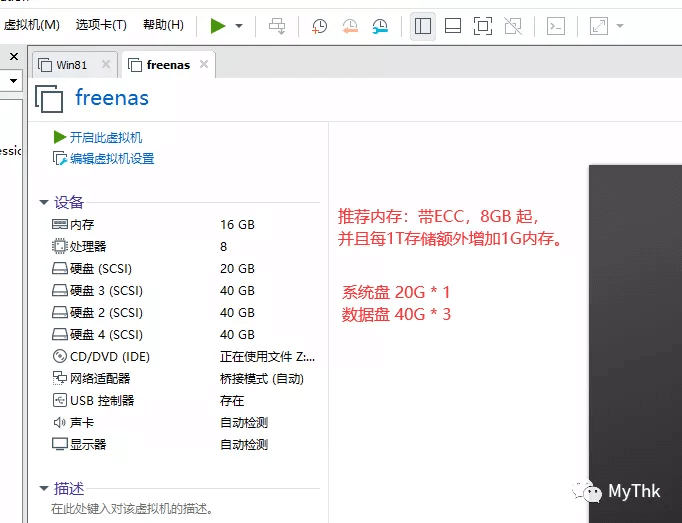Close the library side panel
This screenshot has width=682, height=523.
tap(14, 57)
